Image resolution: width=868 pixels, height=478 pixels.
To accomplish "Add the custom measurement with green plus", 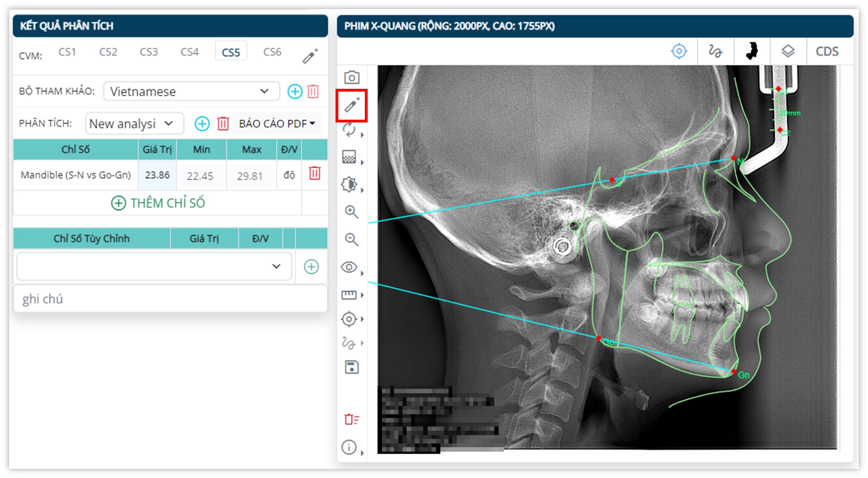I will click(311, 267).
